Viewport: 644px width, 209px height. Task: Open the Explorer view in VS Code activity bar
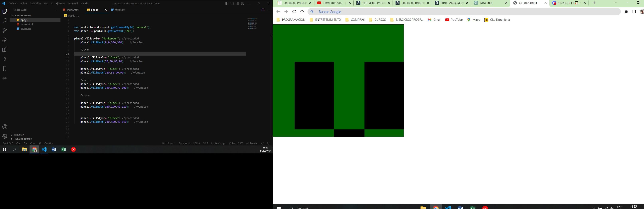5,11
